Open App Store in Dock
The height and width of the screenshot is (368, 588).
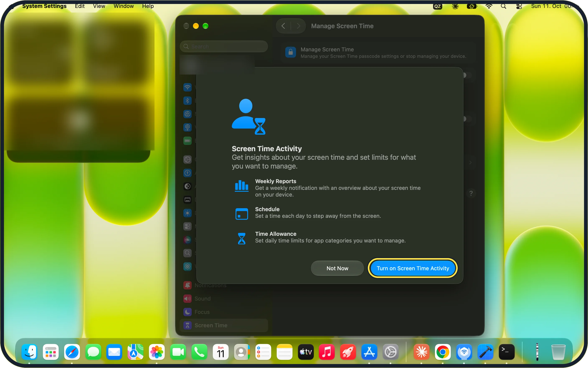click(x=369, y=352)
